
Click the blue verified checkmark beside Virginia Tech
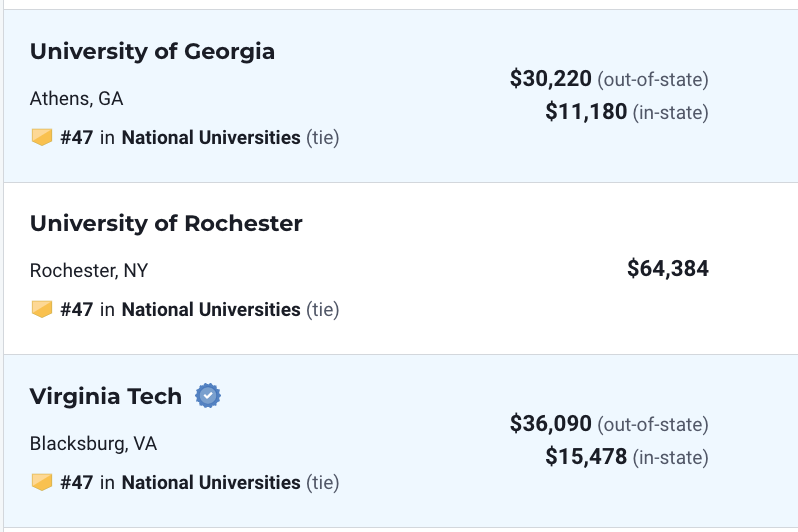coord(208,396)
